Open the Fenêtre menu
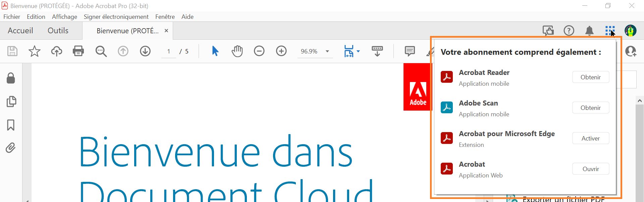This screenshot has height=202, width=644. click(165, 16)
